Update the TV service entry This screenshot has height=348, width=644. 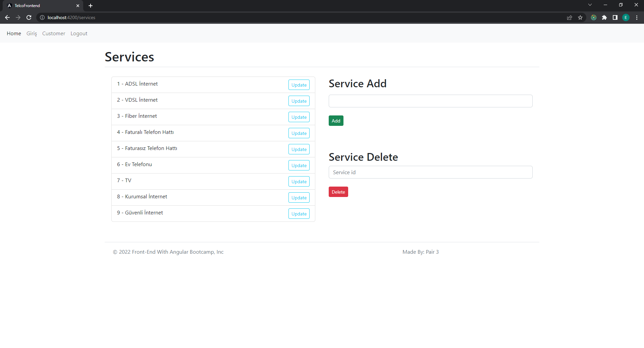point(299,181)
